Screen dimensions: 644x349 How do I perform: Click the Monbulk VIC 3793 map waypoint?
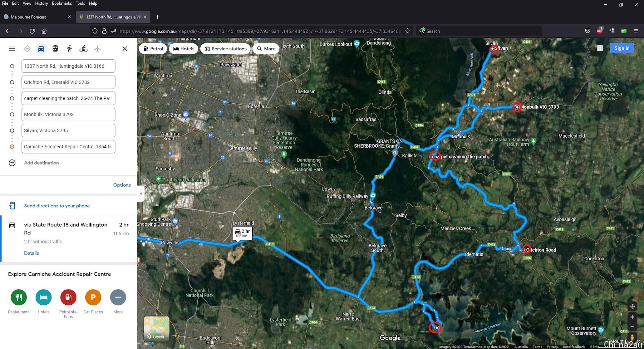517,107
